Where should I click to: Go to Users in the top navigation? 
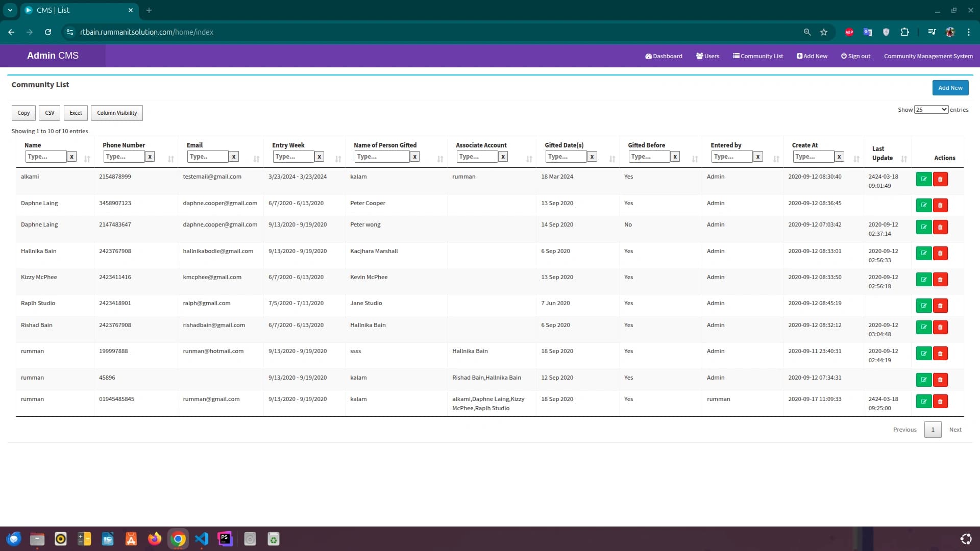pos(707,56)
